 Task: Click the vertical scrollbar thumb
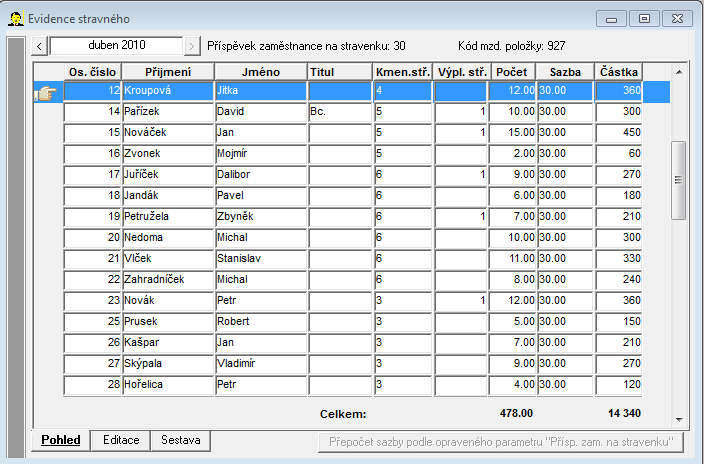(x=678, y=180)
